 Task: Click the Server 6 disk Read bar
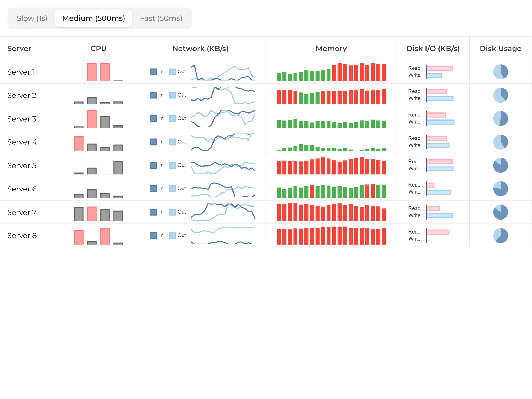(x=430, y=185)
